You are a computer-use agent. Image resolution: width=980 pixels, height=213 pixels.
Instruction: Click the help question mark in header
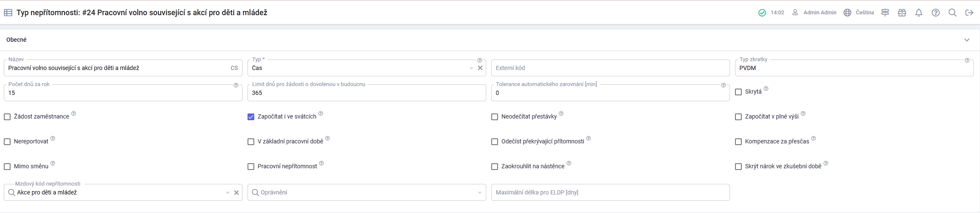[936, 13]
